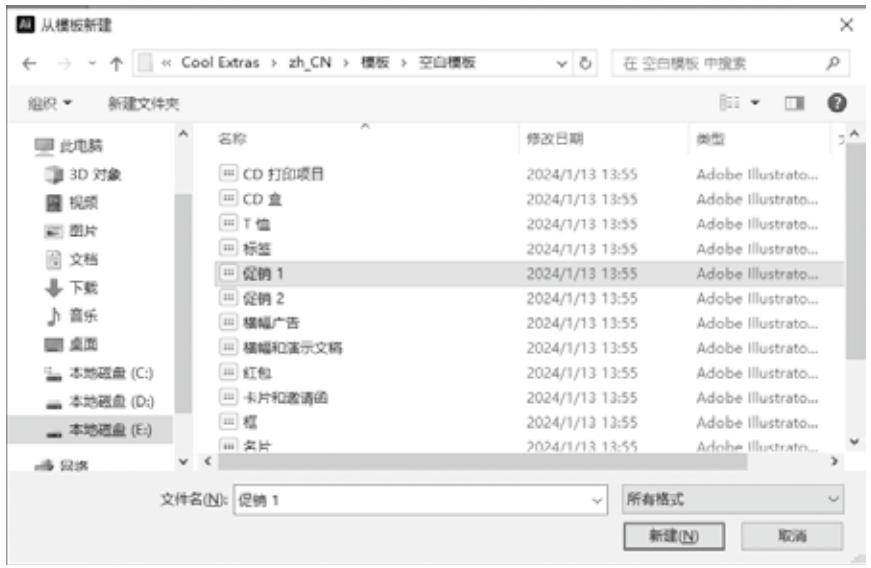Click the forward navigation arrow
871x568 pixels.
[x=64, y=64]
